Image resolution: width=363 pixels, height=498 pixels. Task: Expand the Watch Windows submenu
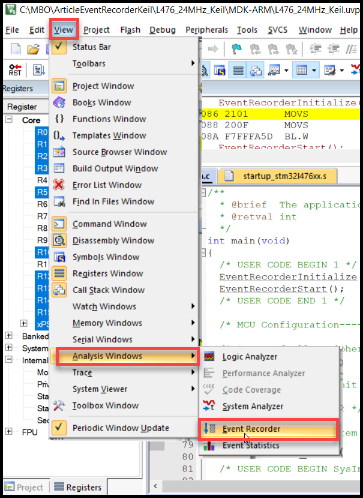point(123,306)
